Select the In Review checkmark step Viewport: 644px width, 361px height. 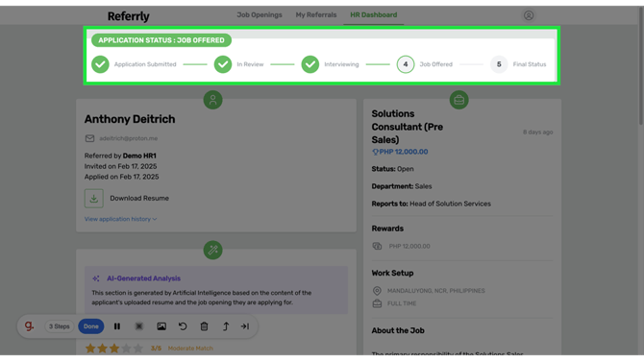click(223, 64)
